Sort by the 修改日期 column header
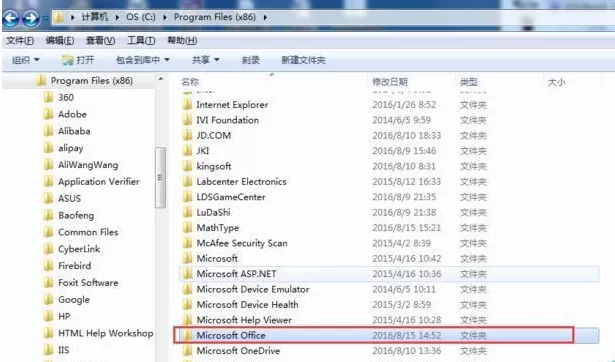The width and height of the screenshot is (615, 362). [x=390, y=82]
